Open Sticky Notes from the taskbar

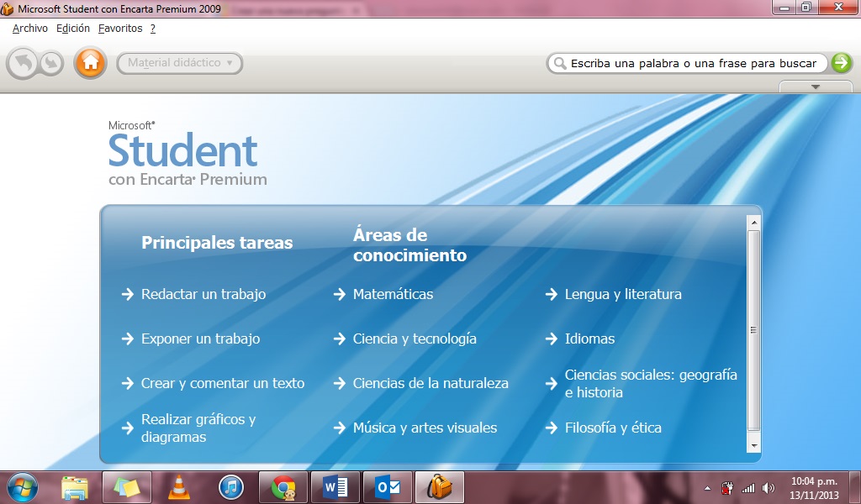click(x=126, y=487)
